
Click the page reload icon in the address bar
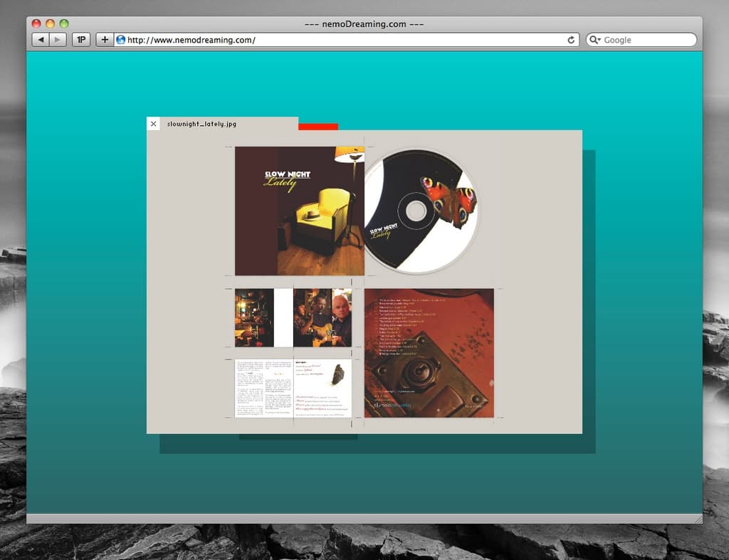click(x=570, y=40)
